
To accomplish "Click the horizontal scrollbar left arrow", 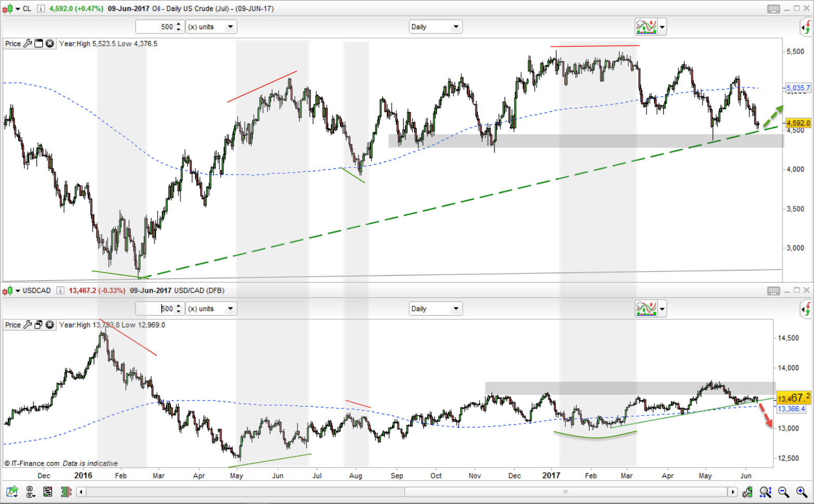I will coord(81,492).
